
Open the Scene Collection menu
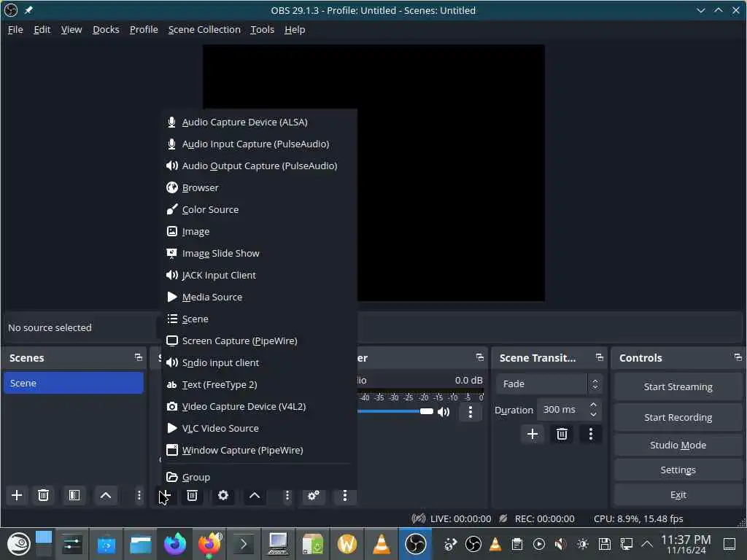(x=204, y=29)
